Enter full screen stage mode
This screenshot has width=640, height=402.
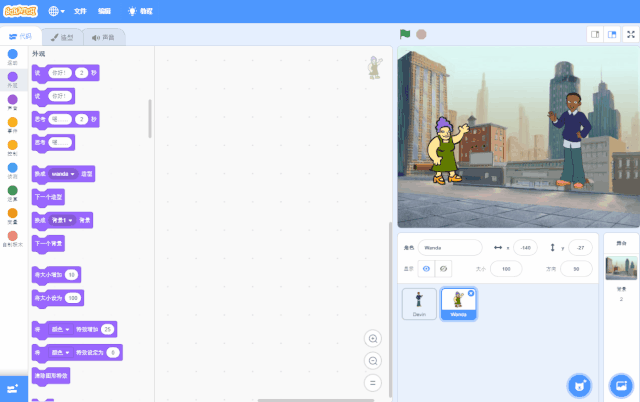(x=631, y=34)
